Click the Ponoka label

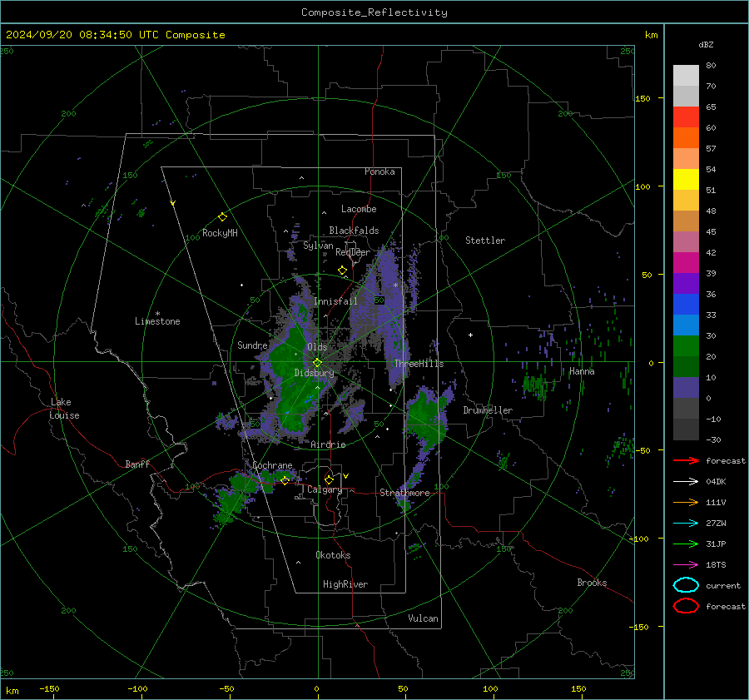(379, 171)
